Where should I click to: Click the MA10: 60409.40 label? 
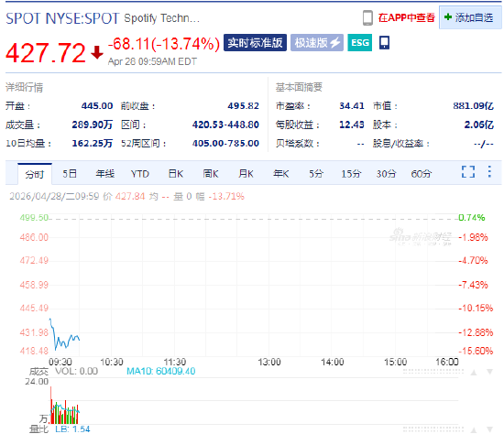(x=160, y=372)
